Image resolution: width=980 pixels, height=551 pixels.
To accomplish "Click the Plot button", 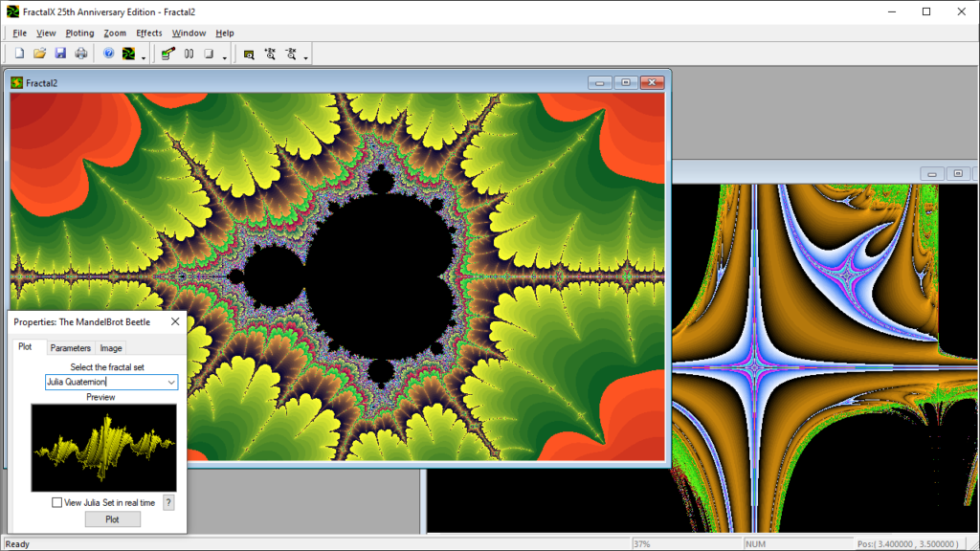I will 113,519.
